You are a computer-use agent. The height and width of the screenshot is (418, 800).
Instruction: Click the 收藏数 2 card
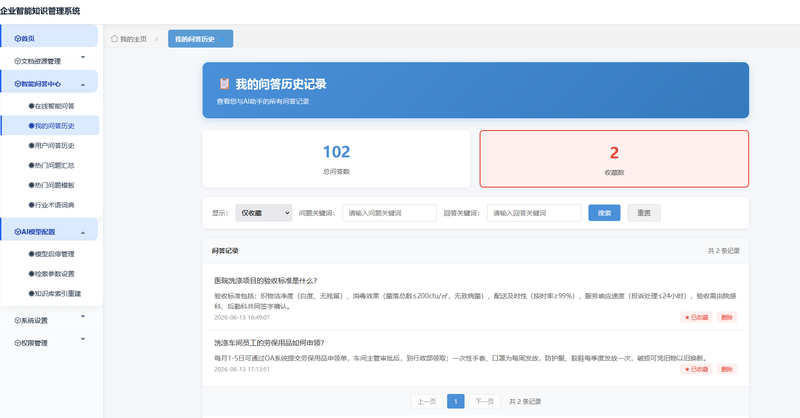(x=614, y=159)
